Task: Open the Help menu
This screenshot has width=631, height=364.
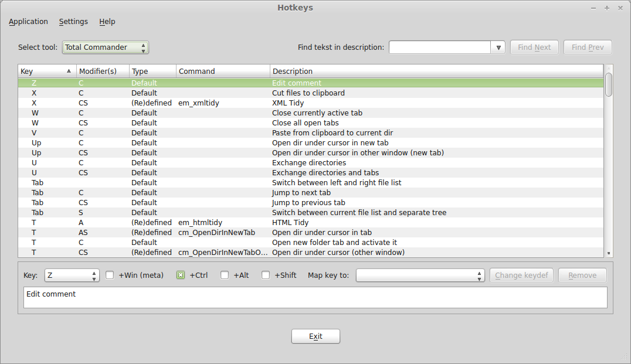Action: pyautogui.click(x=107, y=22)
